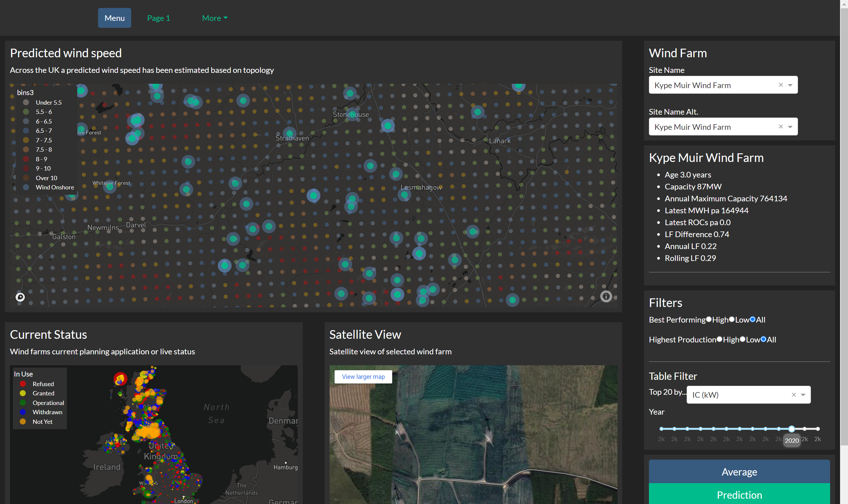Click the Menu button

[x=115, y=18]
